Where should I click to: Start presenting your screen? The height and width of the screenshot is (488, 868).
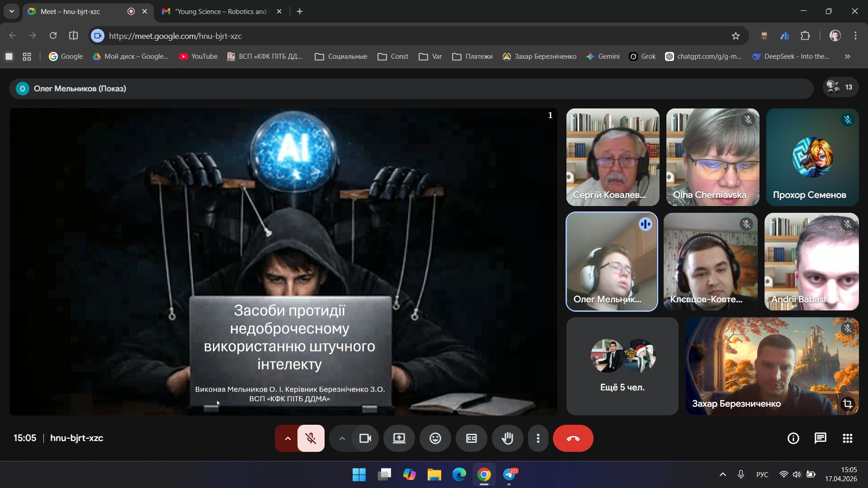(x=399, y=438)
